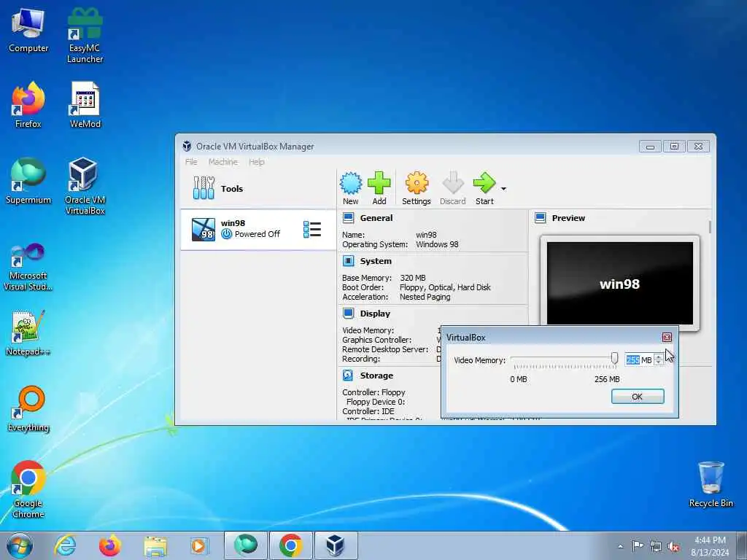
Task: Launch Internet Explorer from taskbar
Action: tap(65, 545)
